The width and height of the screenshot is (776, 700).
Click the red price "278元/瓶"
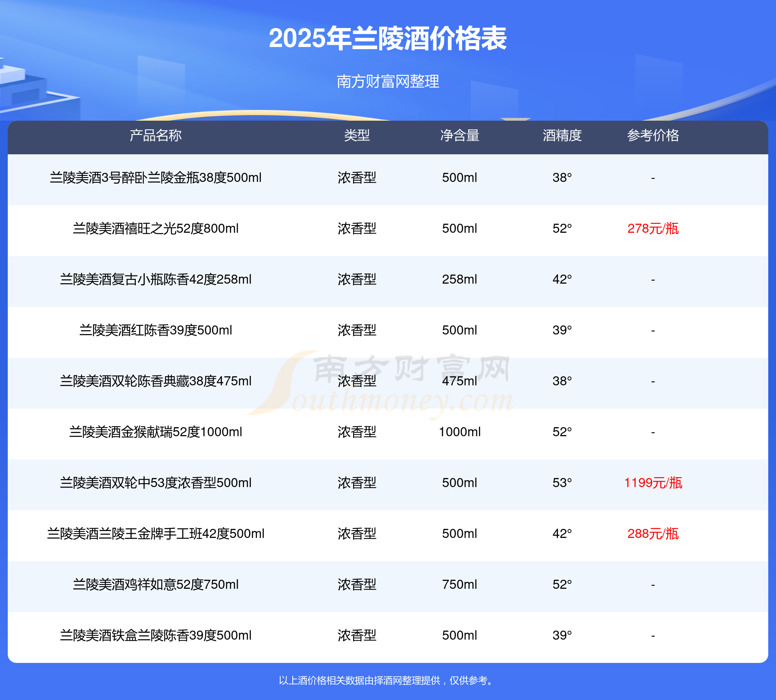click(653, 228)
